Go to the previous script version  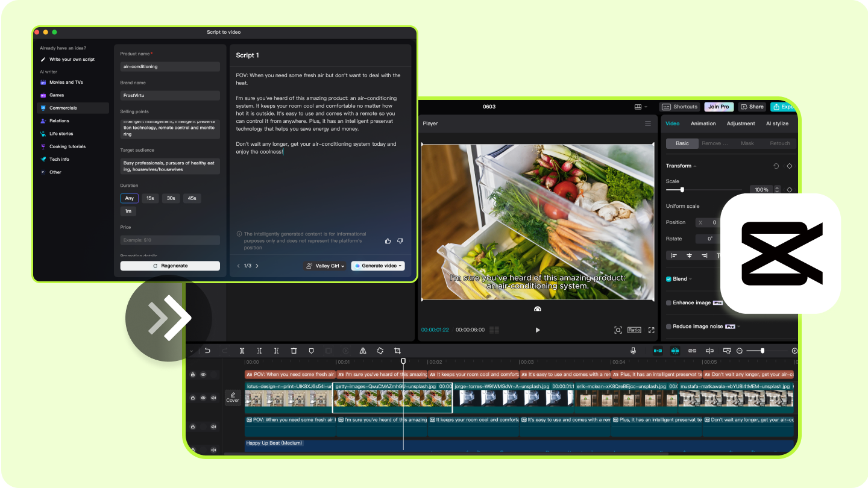coord(238,266)
